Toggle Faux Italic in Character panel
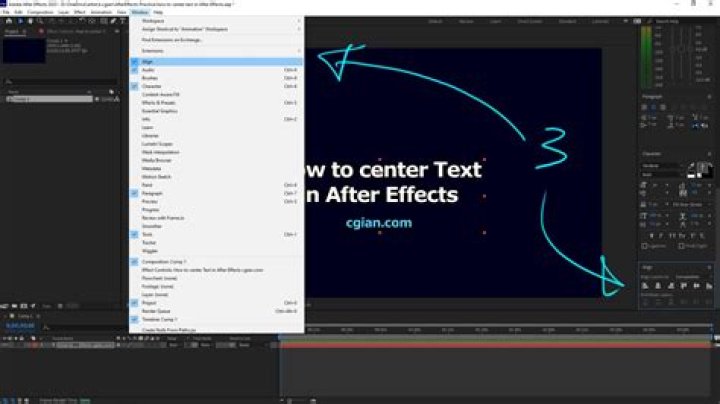 click(661, 236)
